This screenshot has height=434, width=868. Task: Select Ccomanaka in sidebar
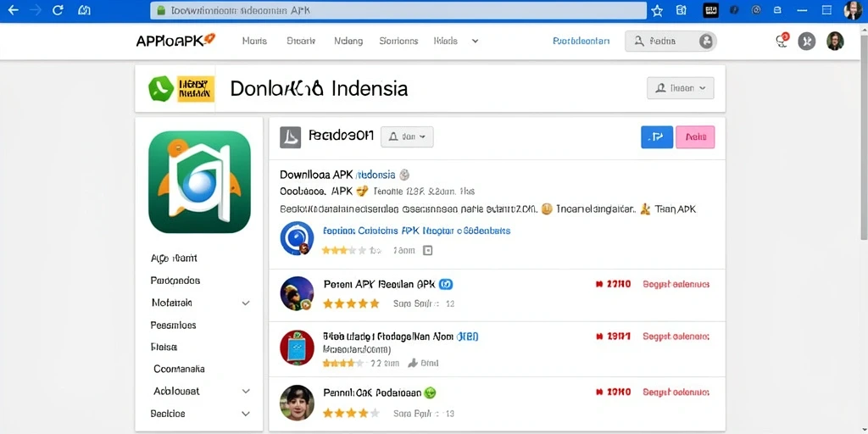coord(179,369)
